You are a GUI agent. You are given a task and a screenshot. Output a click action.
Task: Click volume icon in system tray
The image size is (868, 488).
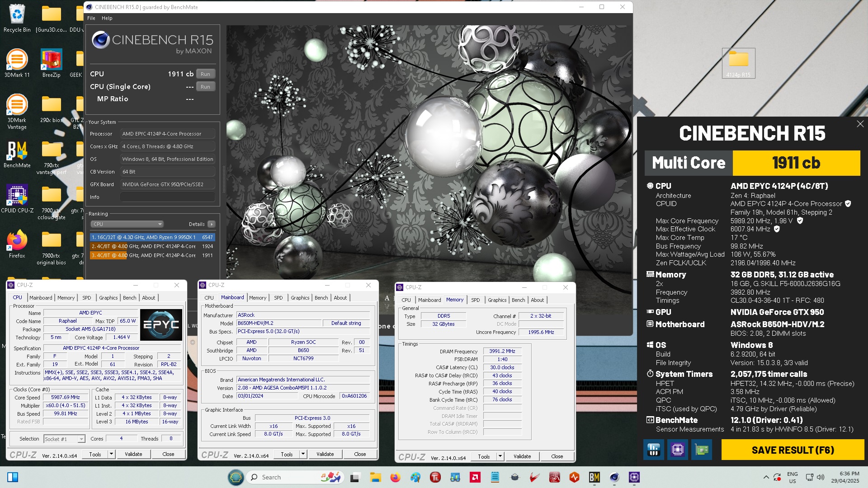tap(821, 477)
